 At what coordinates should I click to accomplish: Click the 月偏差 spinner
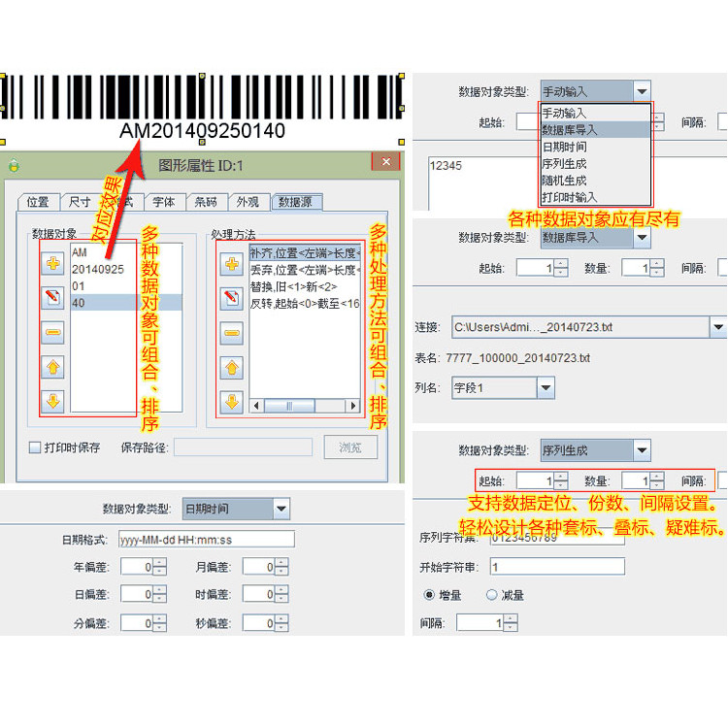pyautogui.click(x=265, y=567)
